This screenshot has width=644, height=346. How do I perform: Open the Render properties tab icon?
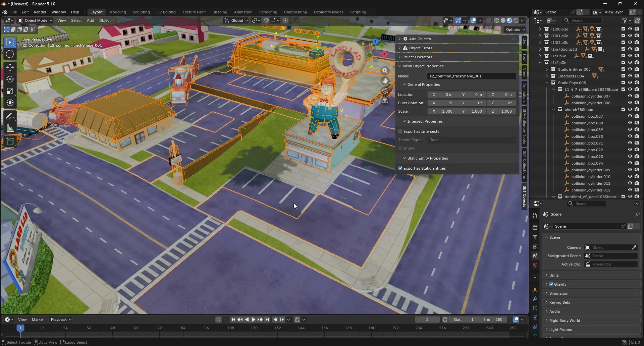535,228
